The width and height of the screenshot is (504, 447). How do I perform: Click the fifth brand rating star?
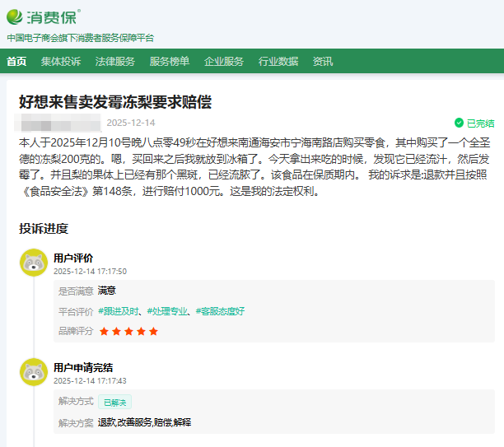[x=153, y=331]
